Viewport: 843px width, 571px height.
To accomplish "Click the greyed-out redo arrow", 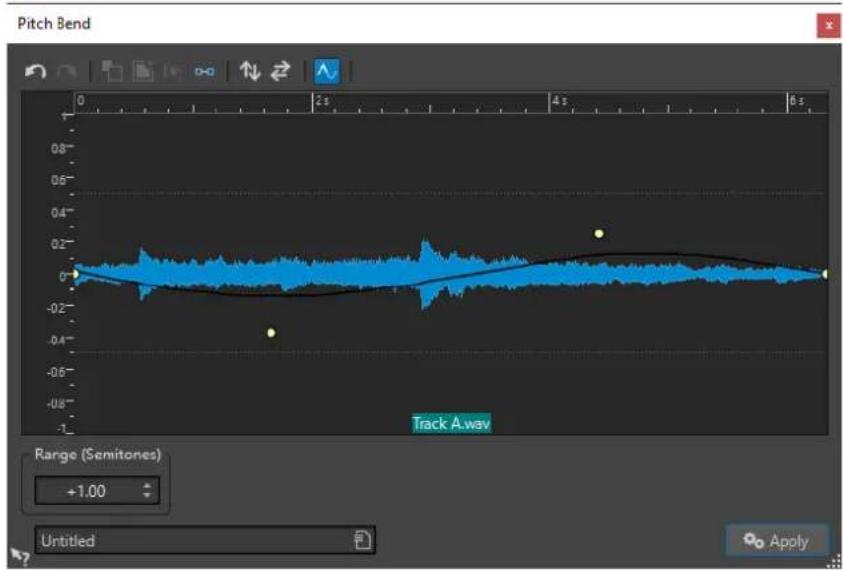I will 67,72.
